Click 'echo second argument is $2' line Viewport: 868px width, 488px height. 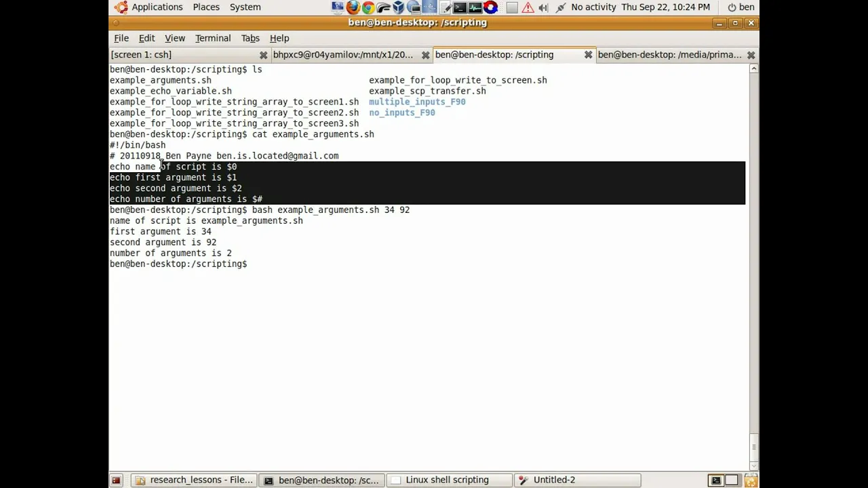click(x=176, y=188)
